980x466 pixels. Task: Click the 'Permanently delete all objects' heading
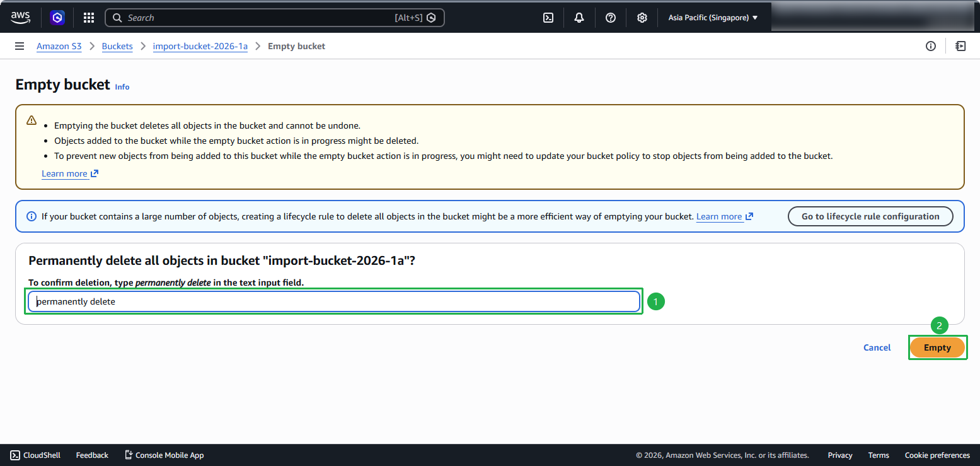[222, 260]
